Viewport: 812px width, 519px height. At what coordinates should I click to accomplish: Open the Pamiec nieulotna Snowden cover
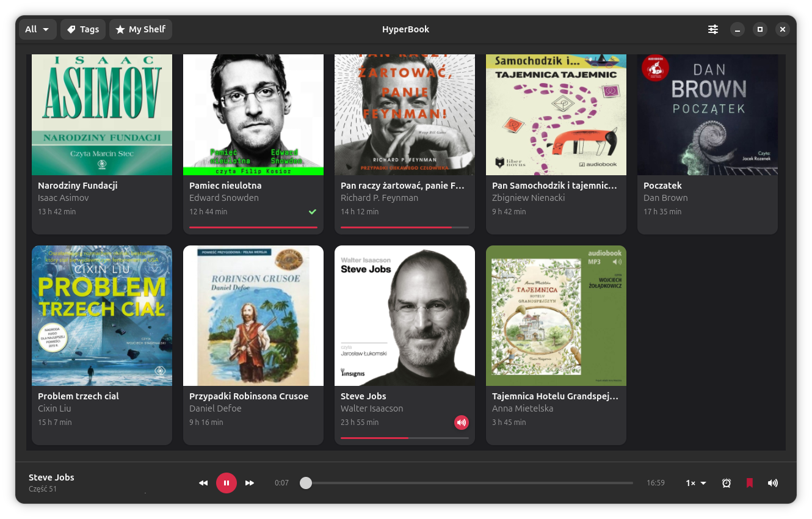tap(253, 115)
